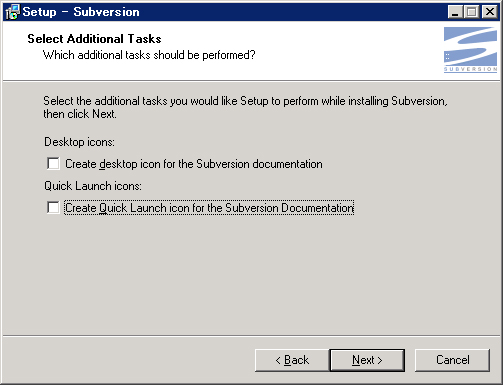Go back with the Back button
The height and width of the screenshot is (385, 503).
point(292,360)
